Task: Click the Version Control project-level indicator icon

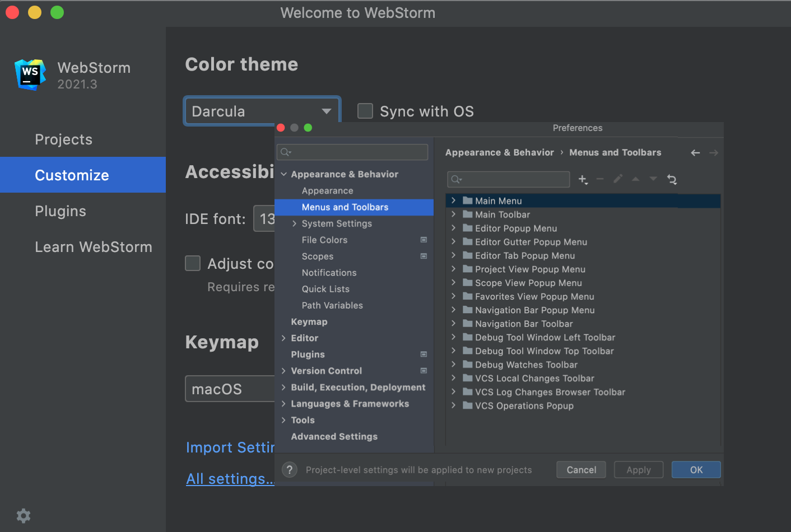Action: [x=424, y=370]
